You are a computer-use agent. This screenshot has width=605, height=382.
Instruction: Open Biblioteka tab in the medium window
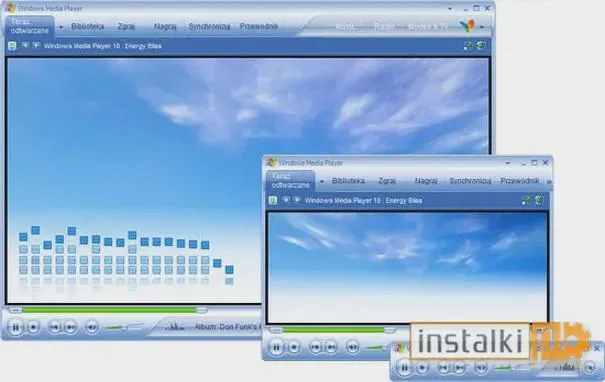(x=348, y=181)
